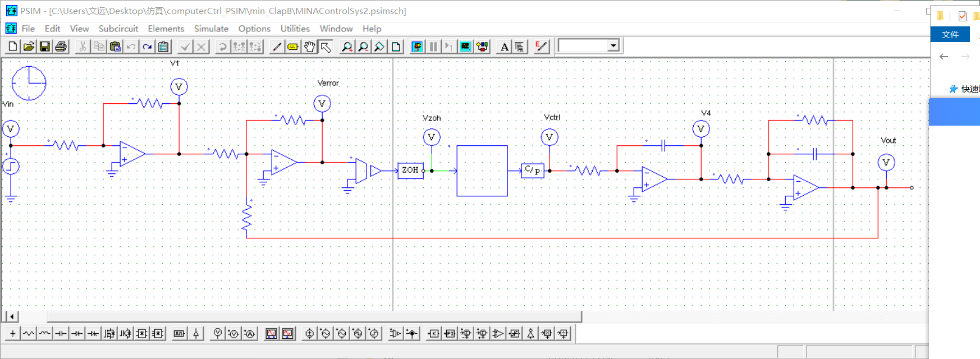980x359 pixels.
Task: Click the horizontal scrollbar thumb
Action: pos(314,316)
